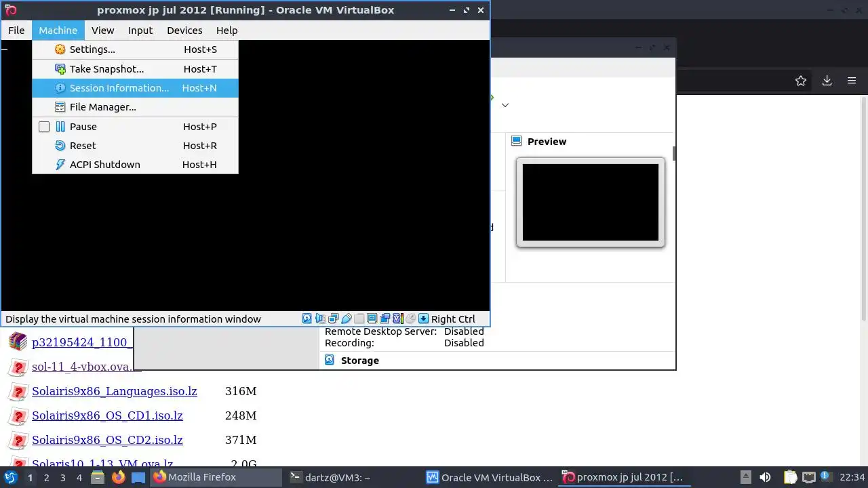The width and height of the screenshot is (868, 488).
Task: Bookmark this page with Firefox star icon
Action: pyautogui.click(x=801, y=81)
